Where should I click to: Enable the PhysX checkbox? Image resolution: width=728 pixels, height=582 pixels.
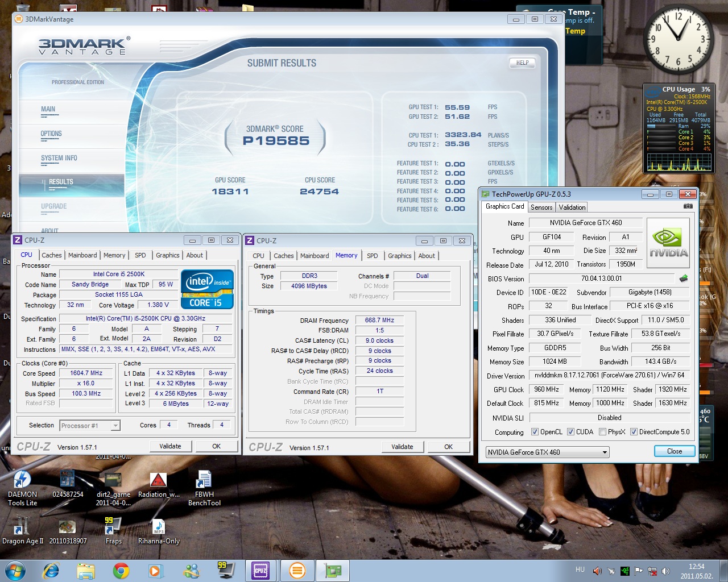pyautogui.click(x=602, y=432)
